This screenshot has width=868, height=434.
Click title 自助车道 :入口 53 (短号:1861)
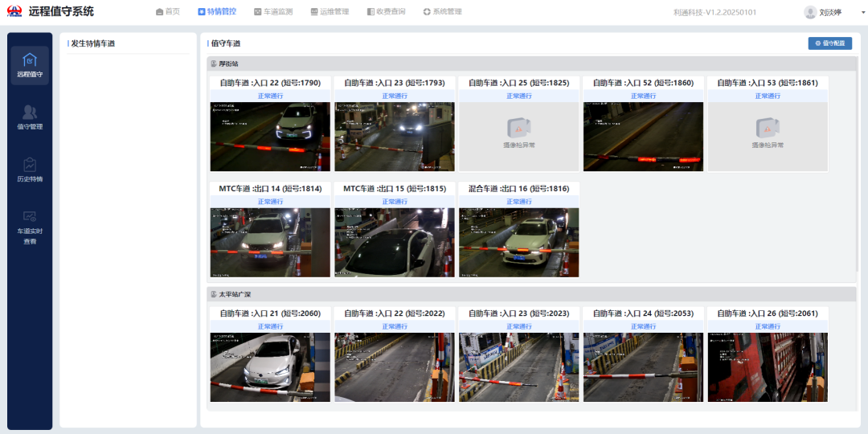[x=768, y=83]
